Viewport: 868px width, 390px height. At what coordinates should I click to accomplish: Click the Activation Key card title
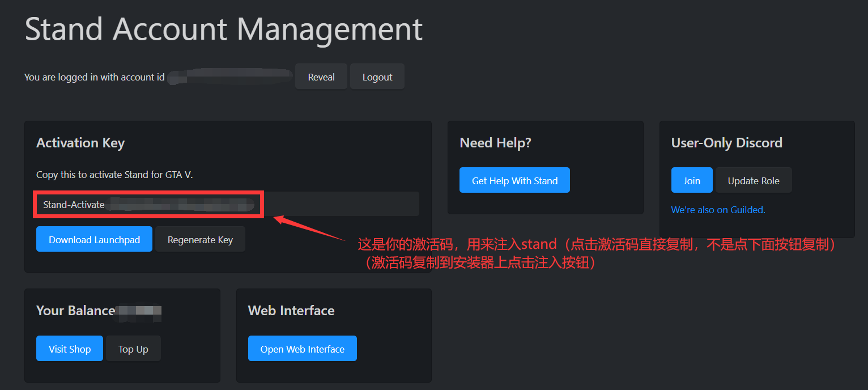click(x=80, y=143)
